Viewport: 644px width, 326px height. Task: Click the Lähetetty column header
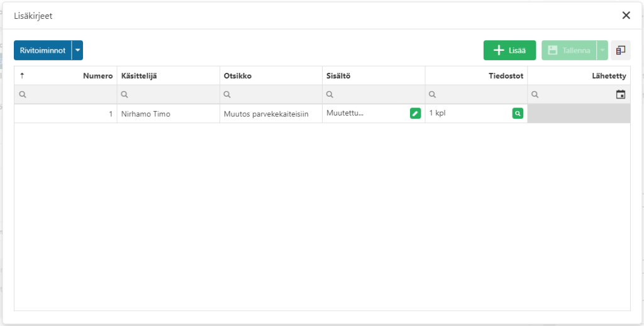[579, 76]
